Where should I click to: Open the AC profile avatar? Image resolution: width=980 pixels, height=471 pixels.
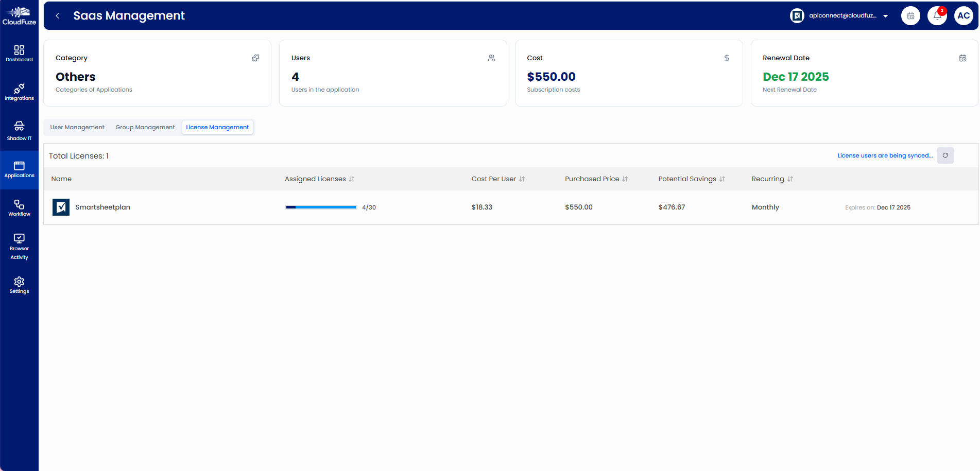(x=964, y=15)
